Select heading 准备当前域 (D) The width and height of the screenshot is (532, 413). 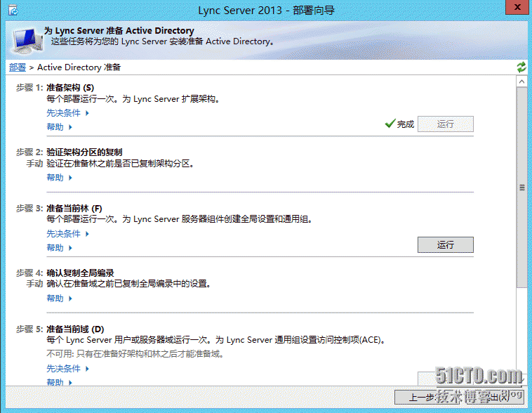click(x=75, y=329)
